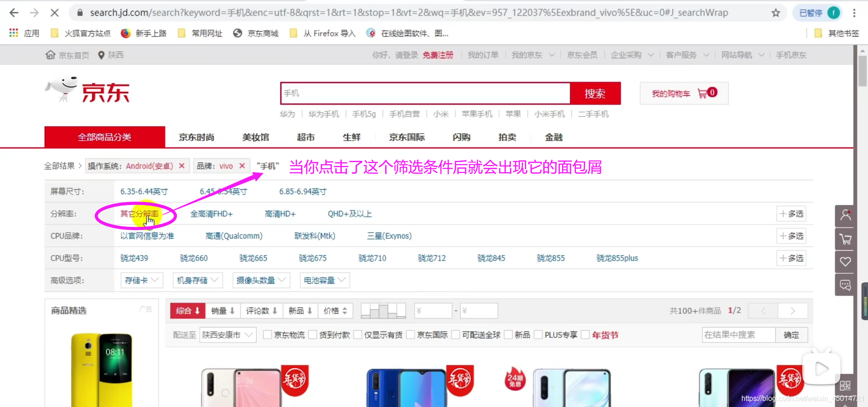The height and width of the screenshot is (407, 868).
Task: Remove the Android(安卓) filter with its X
Action: [x=182, y=166]
